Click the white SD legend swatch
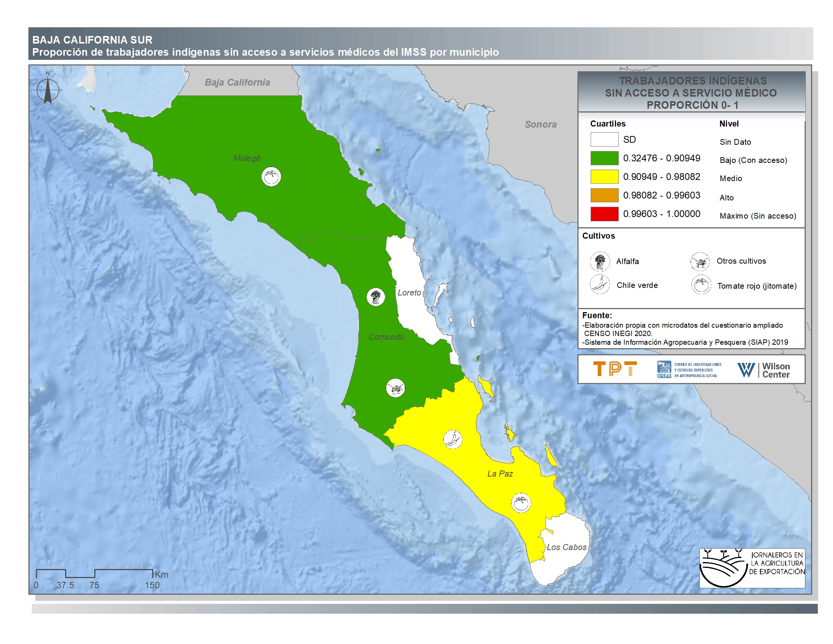Image resolution: width=833 pixels, height=644 pixels. pos(604,139)
